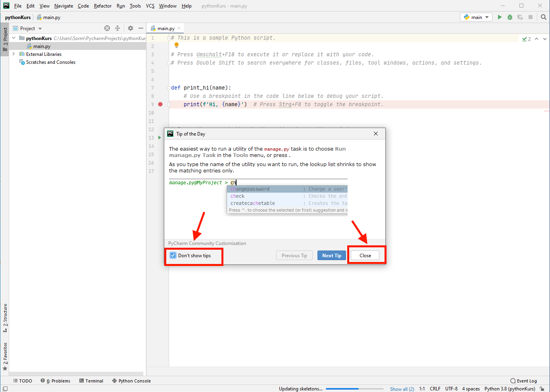Open the Refactor menu
Screen dimensions: 550x392
pyautogui.click(x=103, y=6)
